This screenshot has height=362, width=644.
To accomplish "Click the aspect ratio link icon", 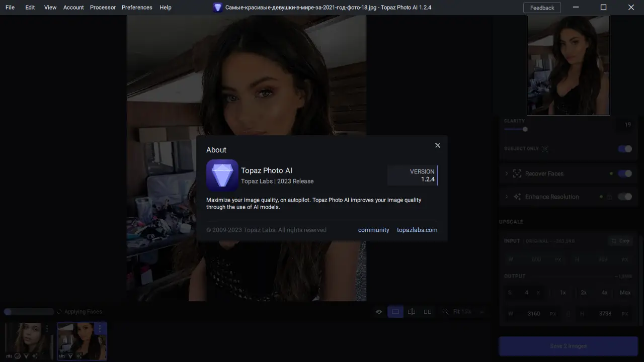I will [x=569, y=314].
